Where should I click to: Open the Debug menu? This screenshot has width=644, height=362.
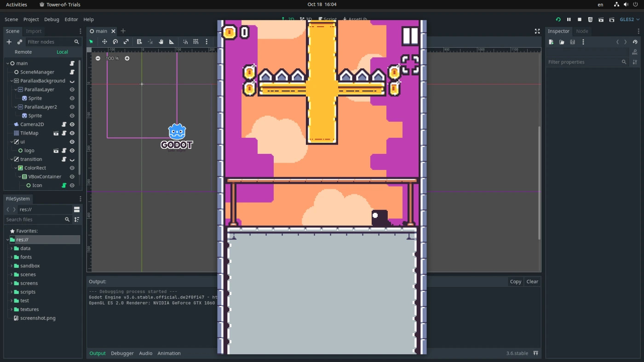pos(52,20)
